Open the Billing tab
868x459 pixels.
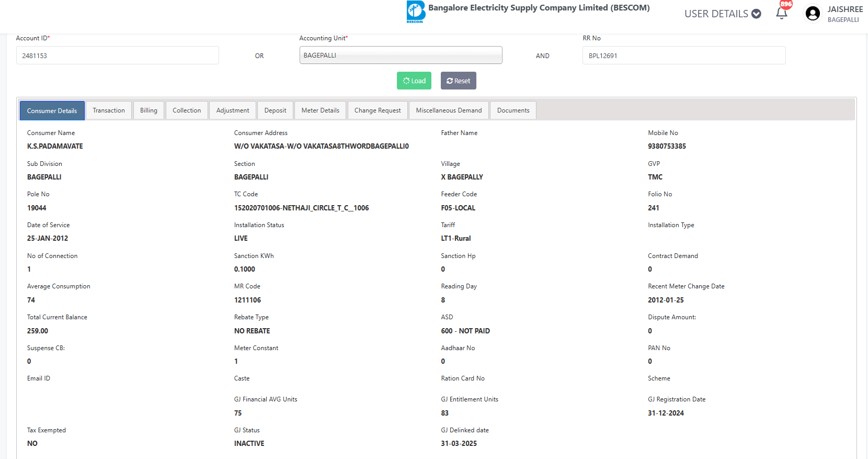coord(149,110)
